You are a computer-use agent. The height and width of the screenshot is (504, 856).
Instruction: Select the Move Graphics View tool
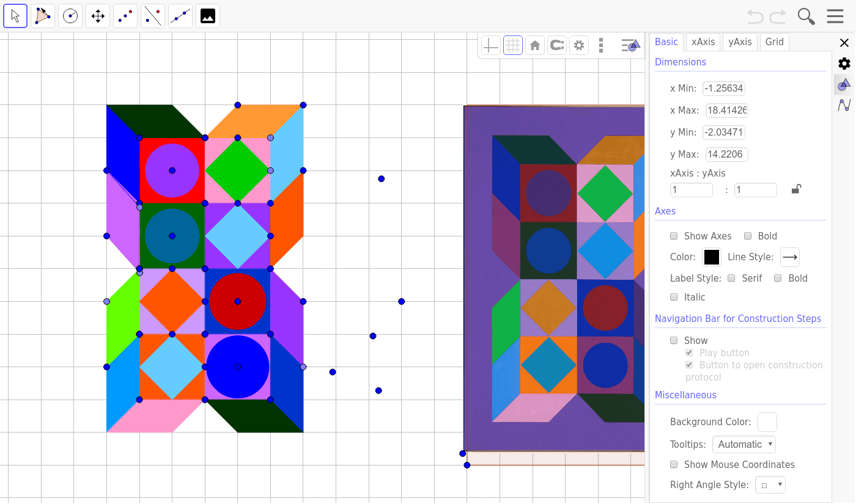click(98, 16)
